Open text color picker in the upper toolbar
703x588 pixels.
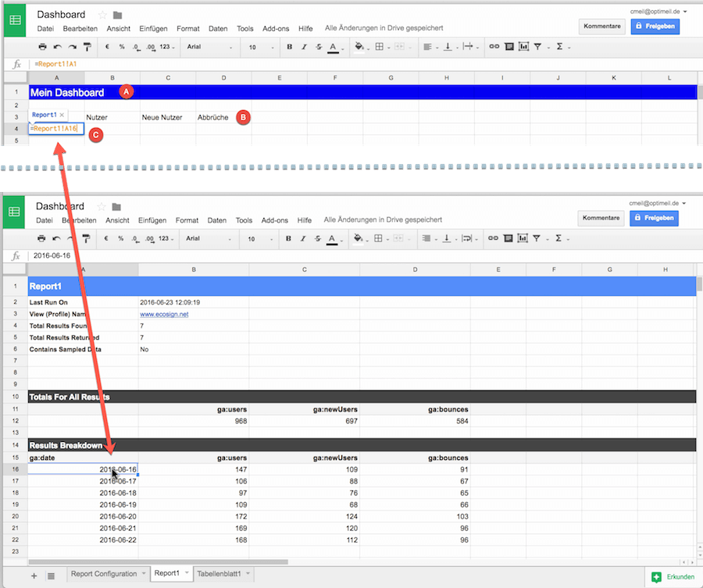point(333,47)
